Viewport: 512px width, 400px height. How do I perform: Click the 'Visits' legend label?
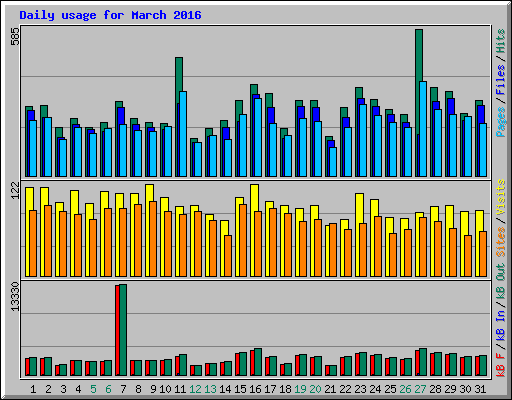pyautogui.click(x=501, y=197)
